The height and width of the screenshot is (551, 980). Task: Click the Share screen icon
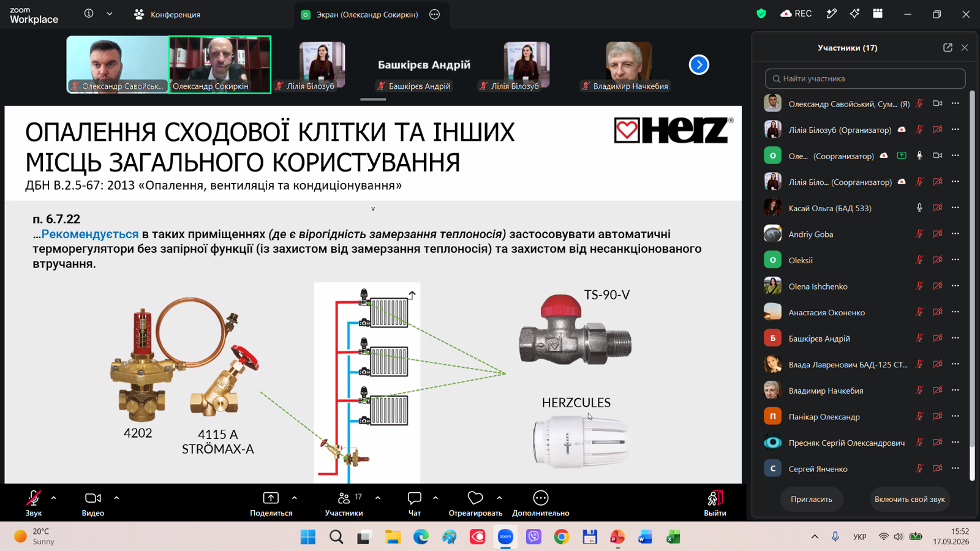point(271,498)
